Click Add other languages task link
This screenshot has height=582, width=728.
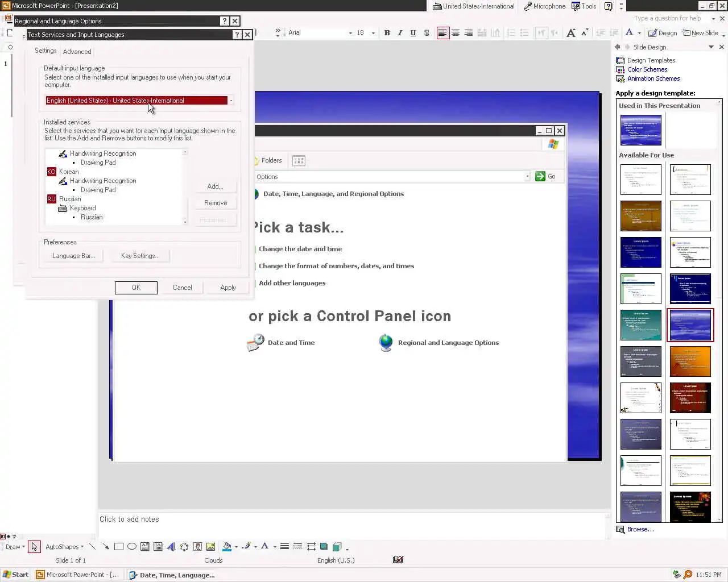(x=292, y=283)
